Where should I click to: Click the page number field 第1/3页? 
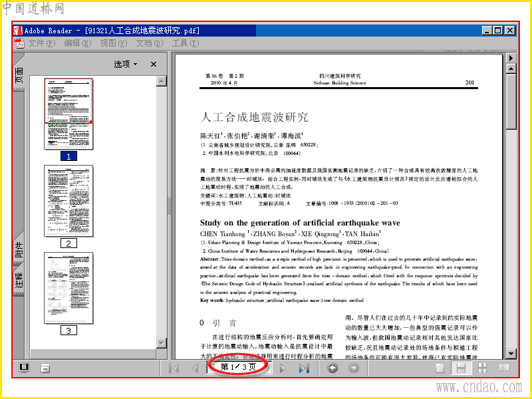tap(238, 367)
